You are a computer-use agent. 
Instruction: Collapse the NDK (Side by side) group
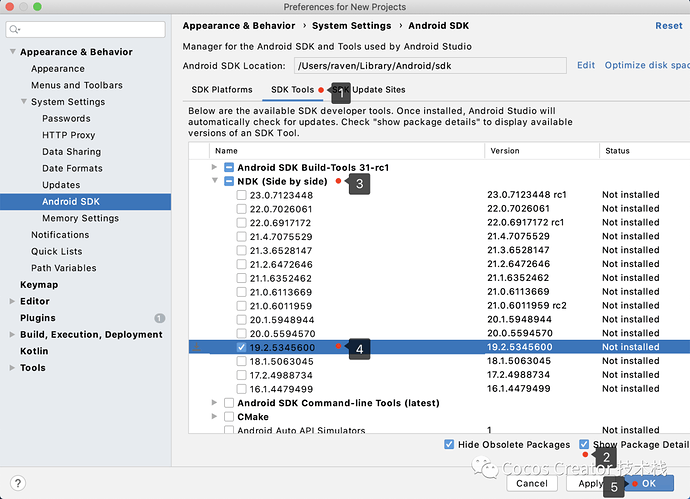(x=215, y=181)
